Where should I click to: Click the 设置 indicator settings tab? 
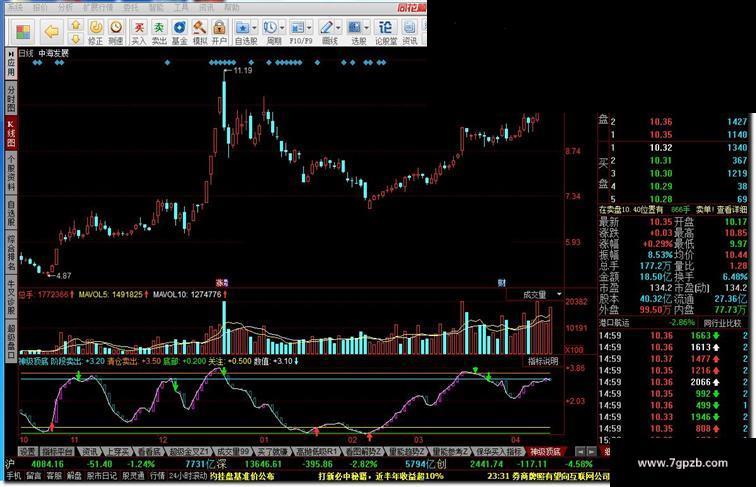point(27,452)
